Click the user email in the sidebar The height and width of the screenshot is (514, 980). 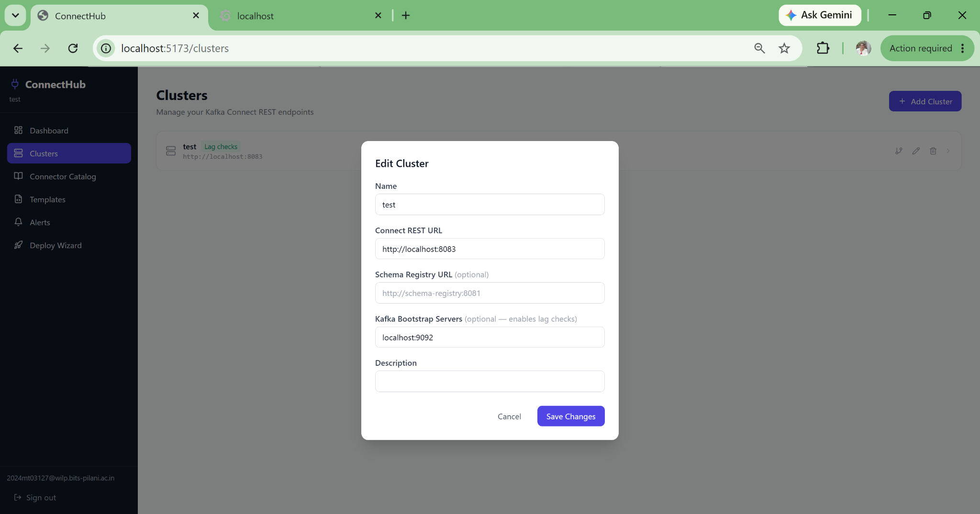click(61, 478)
